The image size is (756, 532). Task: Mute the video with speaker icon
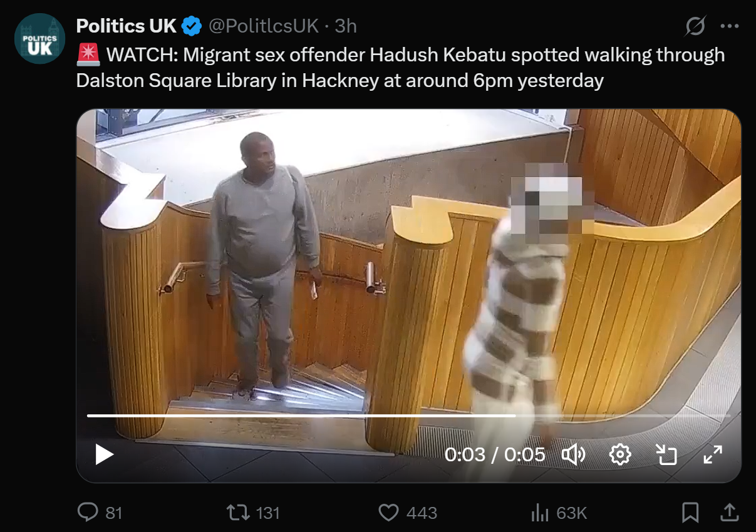pos(573,454)
